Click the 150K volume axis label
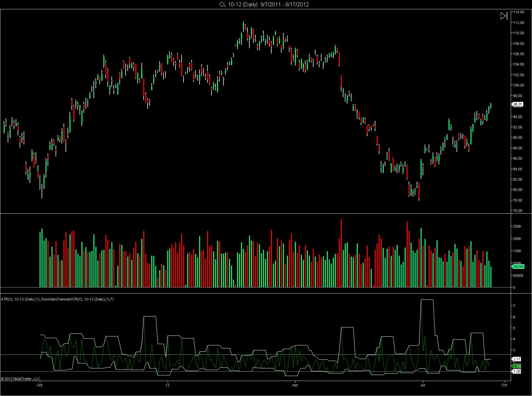Screen dimensions: 532x396 point(518,251)
